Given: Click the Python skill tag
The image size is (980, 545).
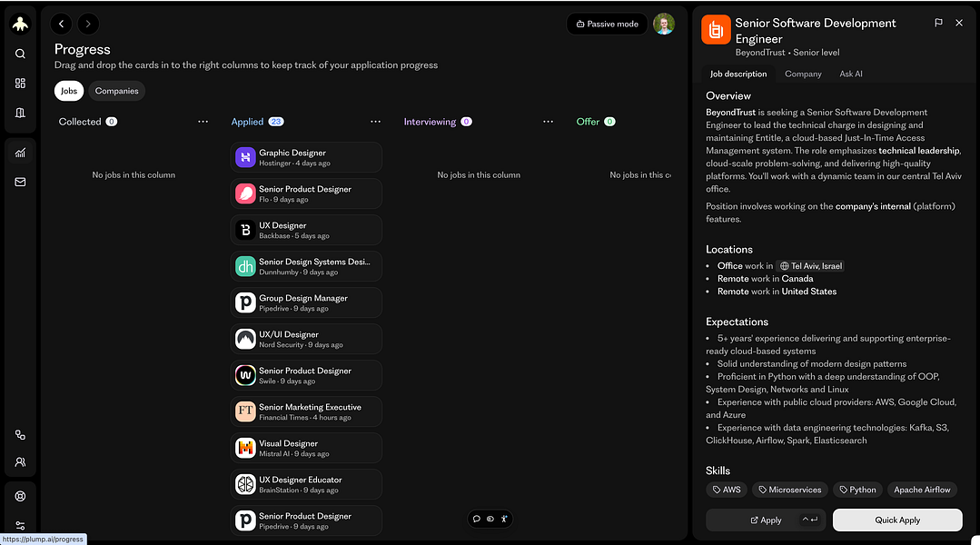Looking at the screenshot, I should tap(857, 490).
